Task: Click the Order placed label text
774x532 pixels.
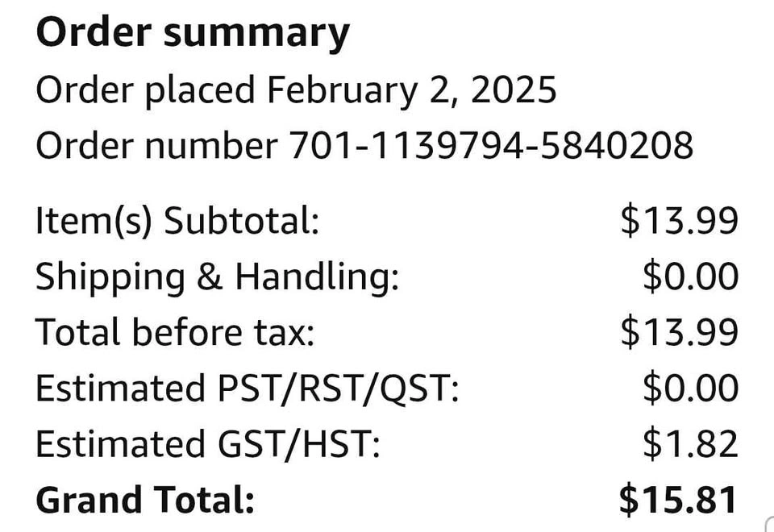Action: click(145, 91)
